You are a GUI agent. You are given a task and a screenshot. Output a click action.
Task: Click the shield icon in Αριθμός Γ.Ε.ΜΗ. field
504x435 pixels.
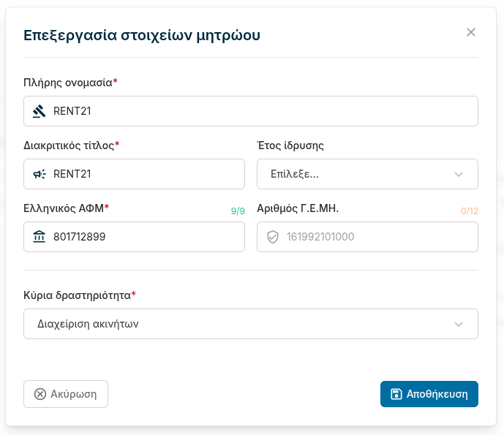pyautogui.click(x=273, y=237)
